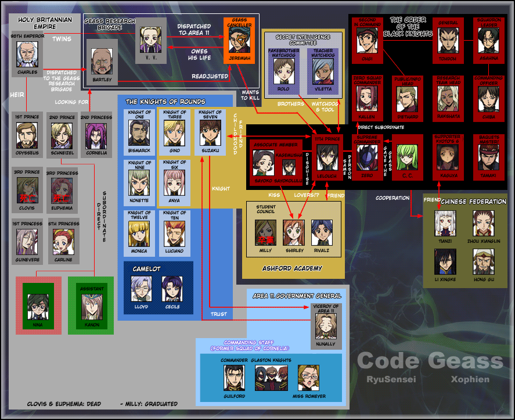Select 1st Prince Odysseus's portrait
Image resolution: width=515 pixels, height=420 pixels.
[27, 135]
